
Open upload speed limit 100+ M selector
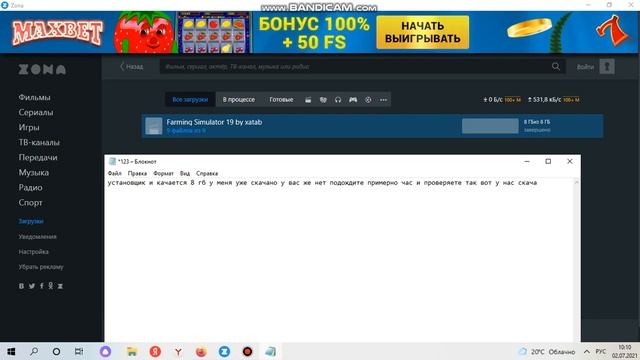571,100
